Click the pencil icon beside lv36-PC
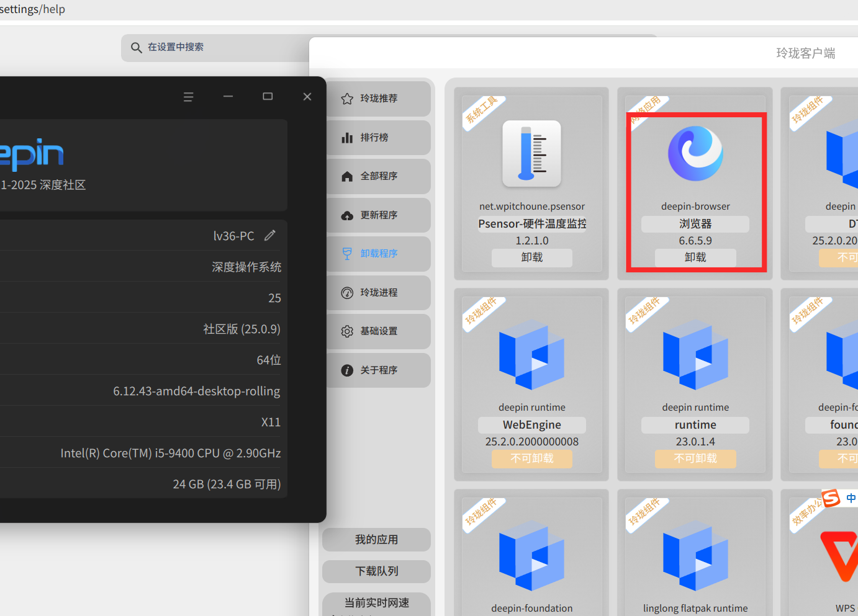Image resolution: width=858 pixels, height=616 pixels. (269, 236)
